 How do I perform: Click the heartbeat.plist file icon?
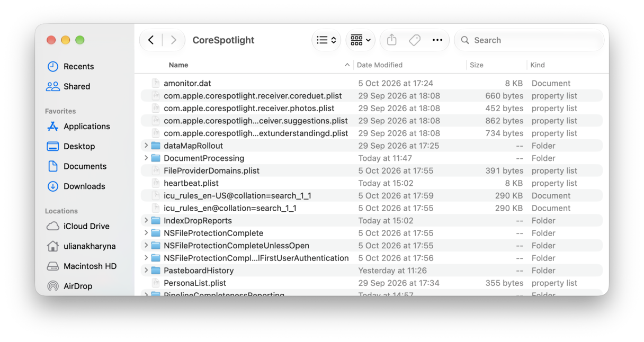[155, 183]
